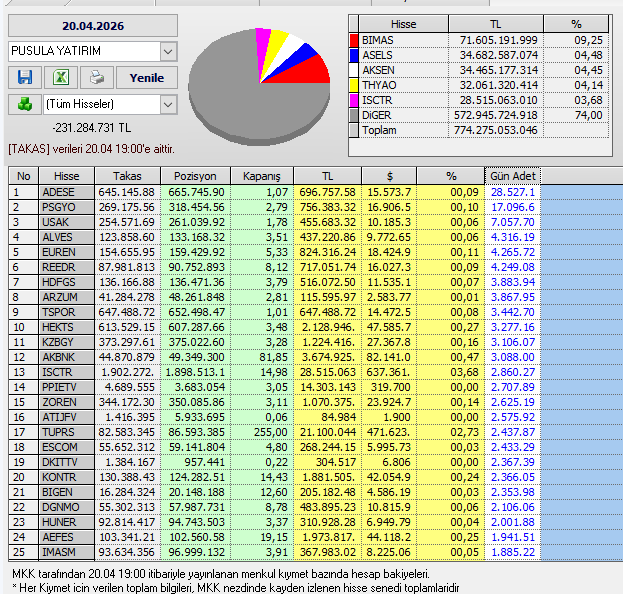Image resolution: width=623 pixels, height=594 pixels.
Task: Click the AKBNK Kapanış value 81,85
Action: [x=273, y=358]
